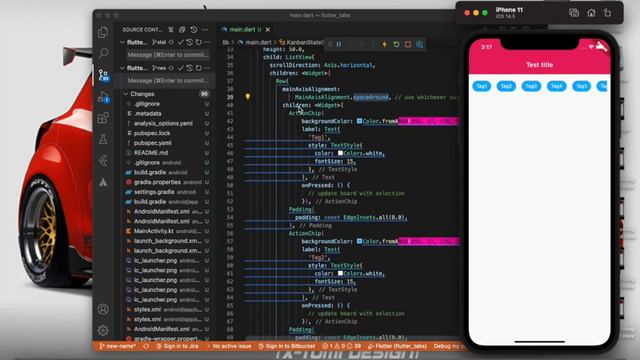The width and height of the screenshot is (640, 360).
Task: Select README.md in Changes list
Action: point(151,153)
